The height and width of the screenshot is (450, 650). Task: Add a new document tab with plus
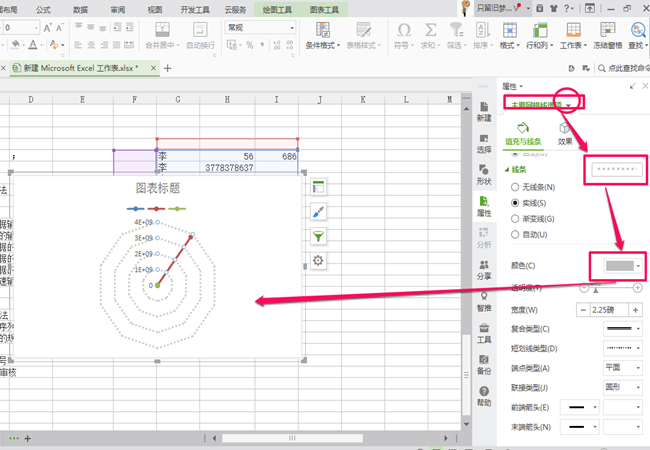[x=167, y=68]
